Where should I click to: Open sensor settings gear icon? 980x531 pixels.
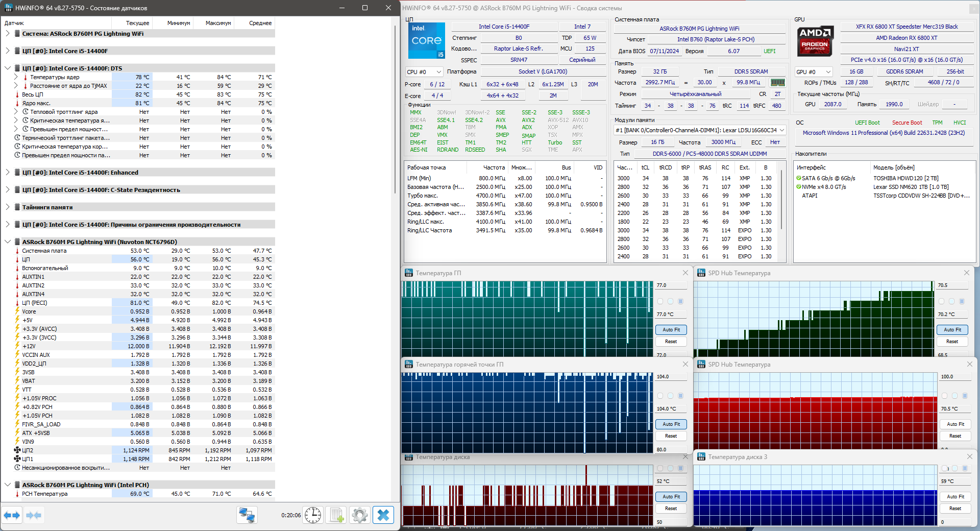(x=360, y=515)
